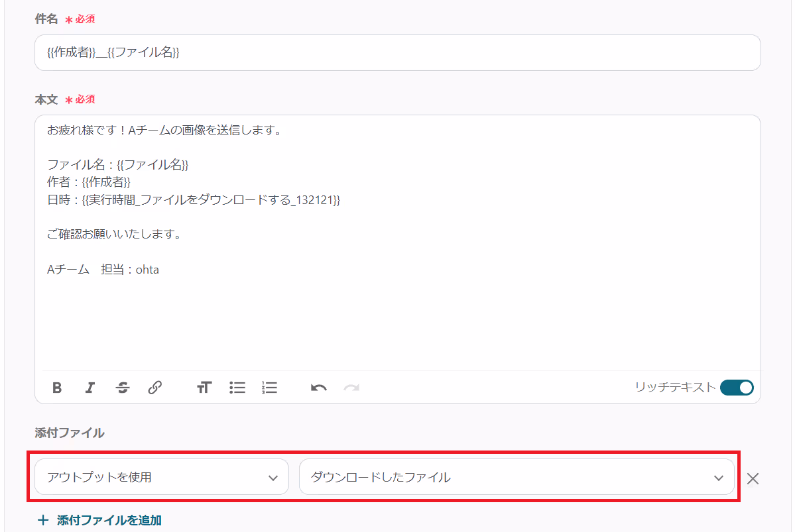Apply strikethrough formatting
Viewport: 795px width, 532px height.
tap(122, 388)
